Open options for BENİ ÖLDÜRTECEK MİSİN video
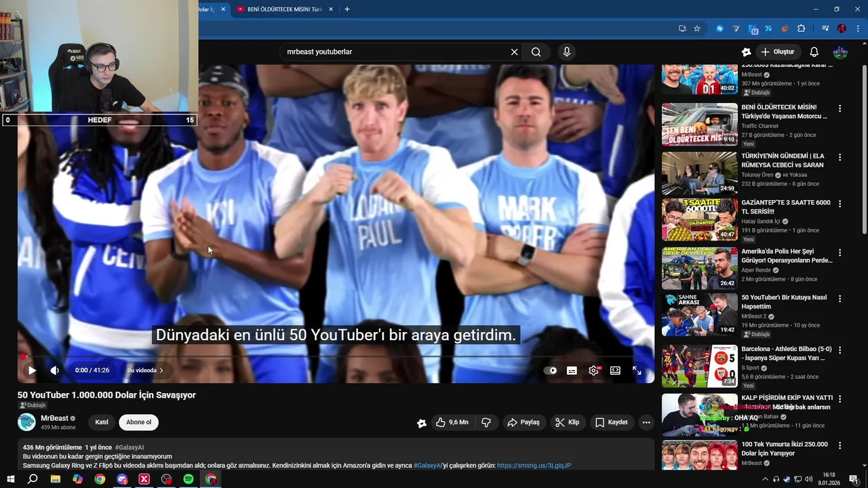Viewport: 868px width, 488px height. click(x=840, y=108)
